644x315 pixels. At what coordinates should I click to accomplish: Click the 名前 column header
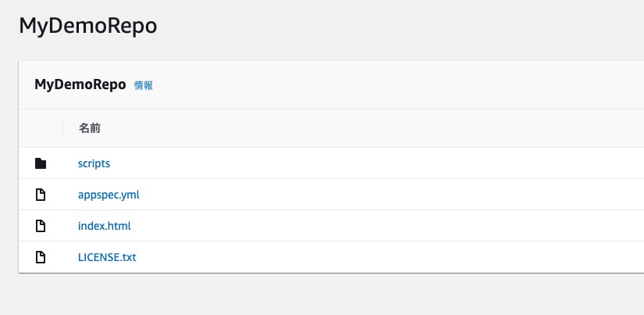point(89,128)
